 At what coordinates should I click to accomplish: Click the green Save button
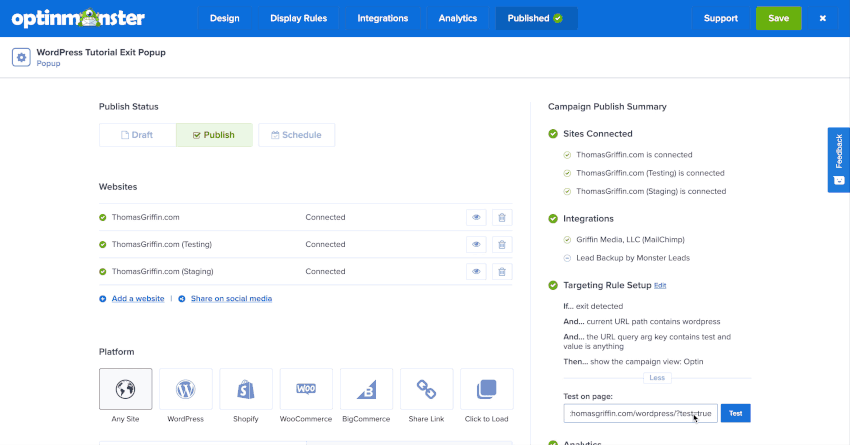click(x=778, y=18)
